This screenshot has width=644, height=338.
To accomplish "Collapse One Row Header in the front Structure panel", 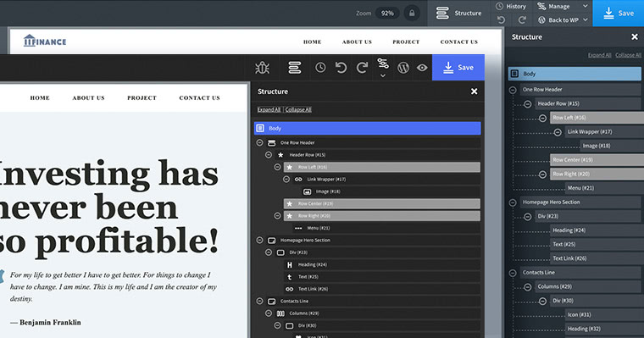I will point(259,143).
